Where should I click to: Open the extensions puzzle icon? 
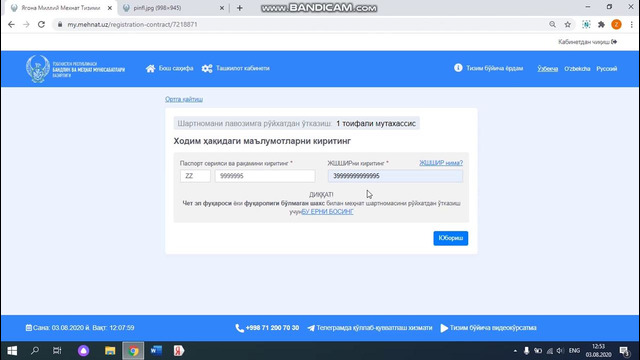point(601,24)
